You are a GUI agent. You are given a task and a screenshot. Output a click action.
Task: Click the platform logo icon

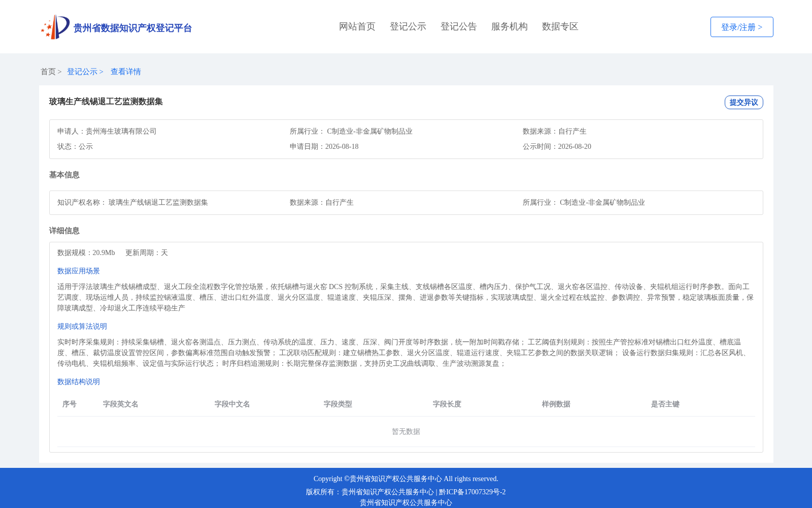55,27
